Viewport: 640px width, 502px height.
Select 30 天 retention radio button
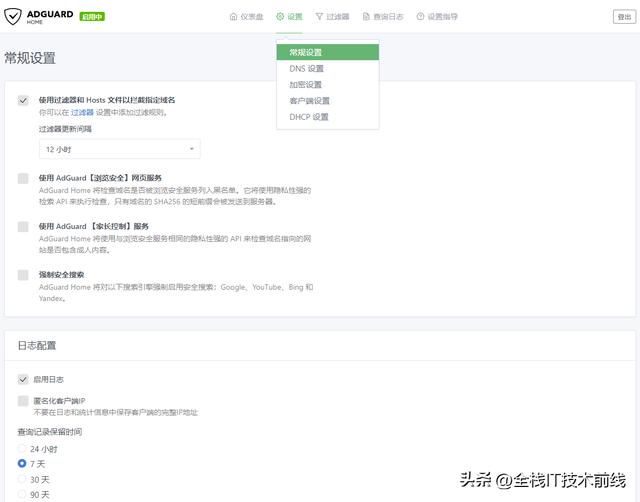[x=22, y=479]
